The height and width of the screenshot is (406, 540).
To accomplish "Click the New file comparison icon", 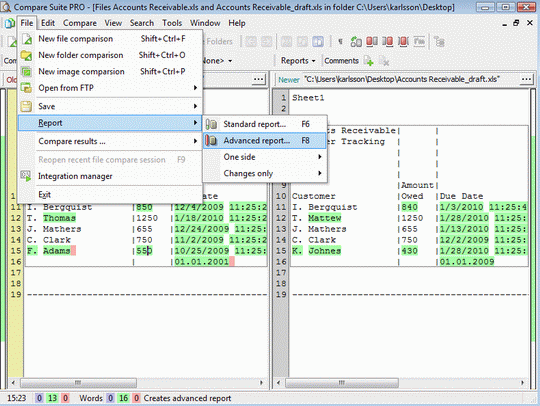I will point(27,39).
